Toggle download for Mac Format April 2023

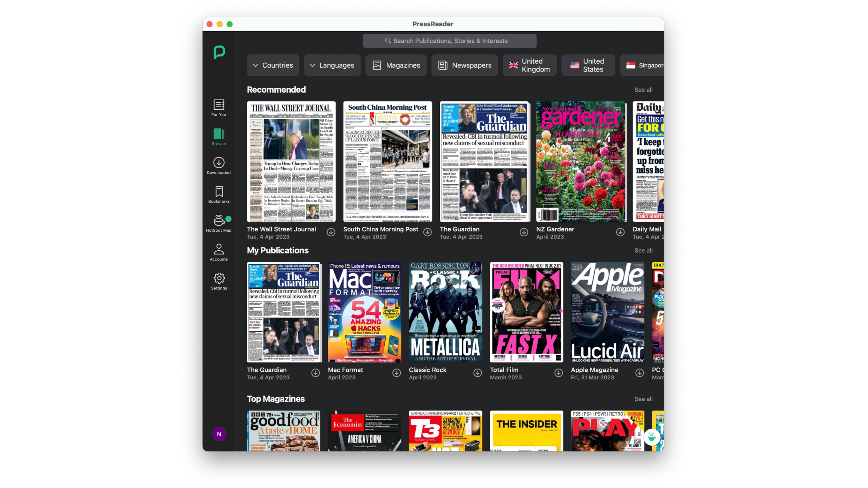click(396, 372)
